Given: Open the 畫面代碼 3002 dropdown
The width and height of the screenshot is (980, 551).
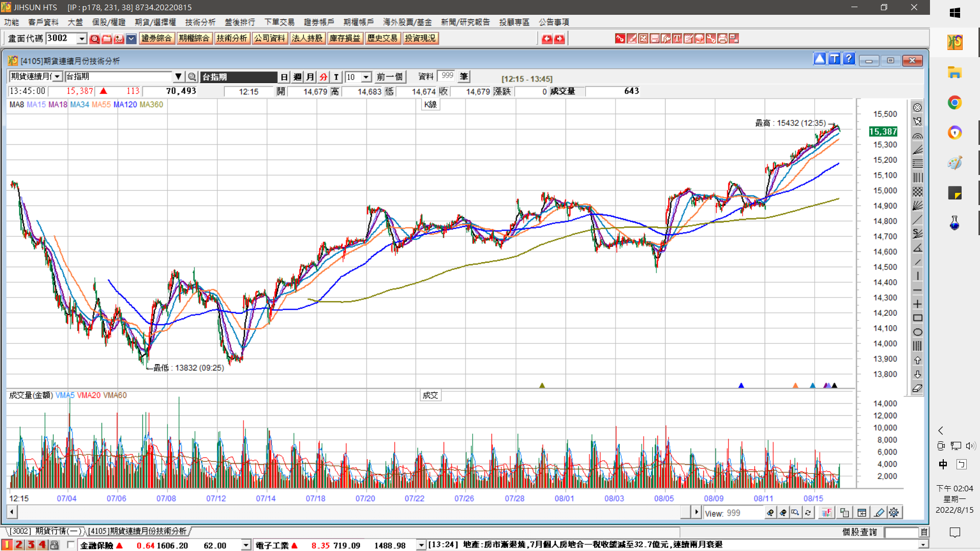Looking at the screenshot, I should pyautogui.click(x=82, y=39).
